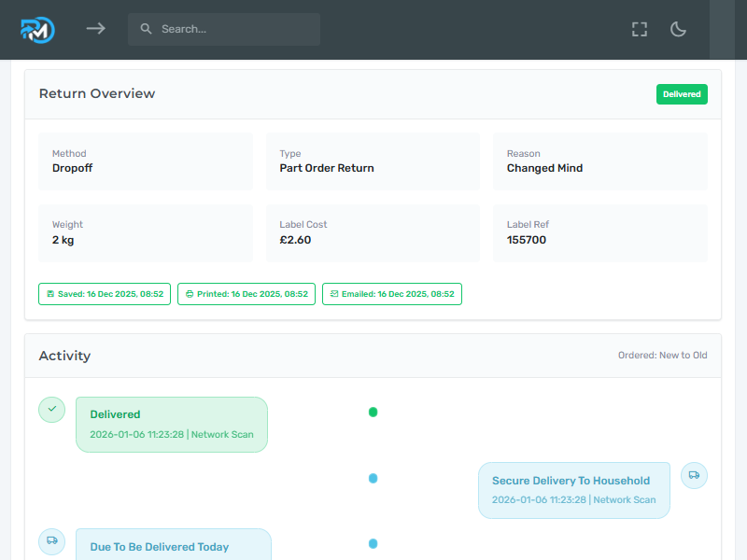This screenshot has width=747, height=560.
Task: Toggle dark mode with moon icon
Action: click(x=679, y=29)
